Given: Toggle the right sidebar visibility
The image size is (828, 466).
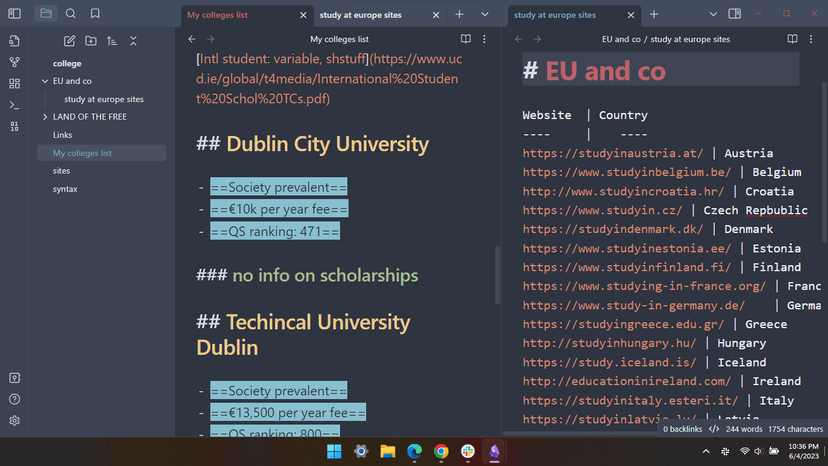Looking at the screenshot, I should click(x=735, y=14).
